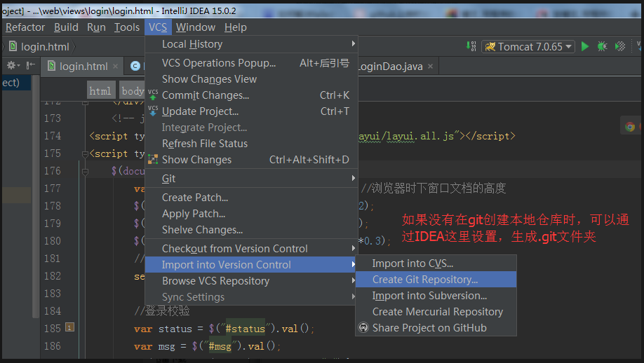Select Refresh File Status
This screenshot has height=363, width=644.
251,144
